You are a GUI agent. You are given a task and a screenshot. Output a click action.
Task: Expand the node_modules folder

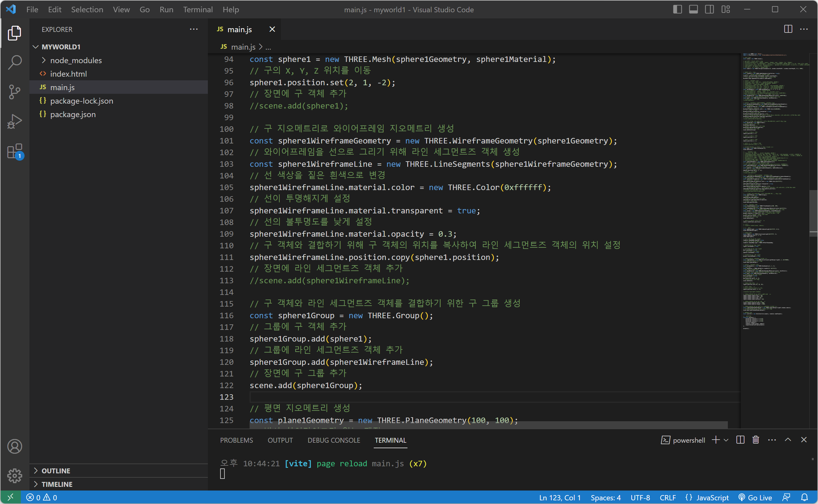[x=76, y=60]
